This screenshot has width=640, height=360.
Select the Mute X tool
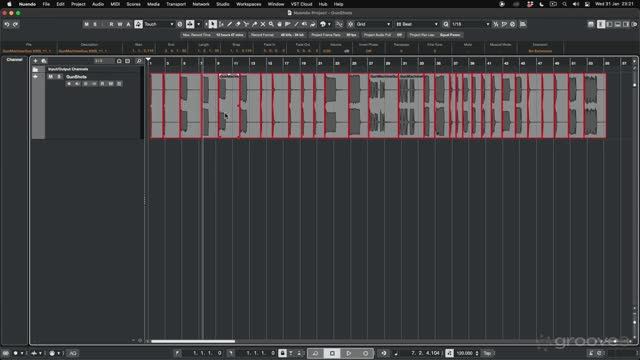tap(263, 24)
